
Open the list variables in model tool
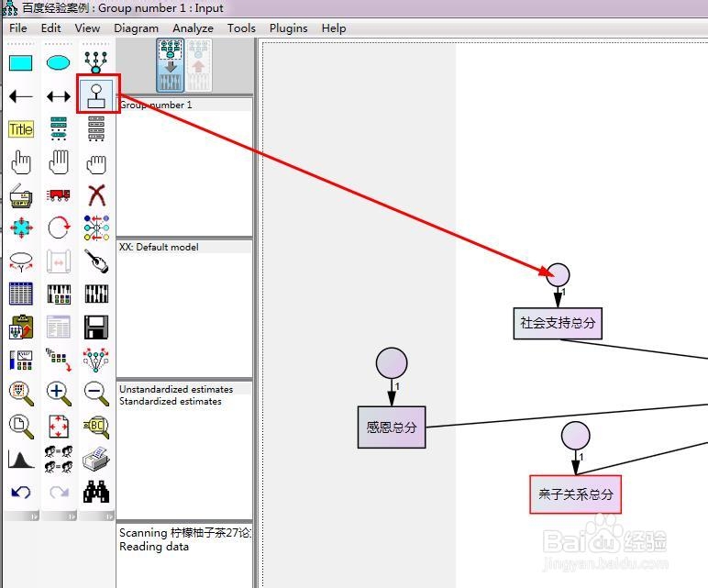click(59, 128)
